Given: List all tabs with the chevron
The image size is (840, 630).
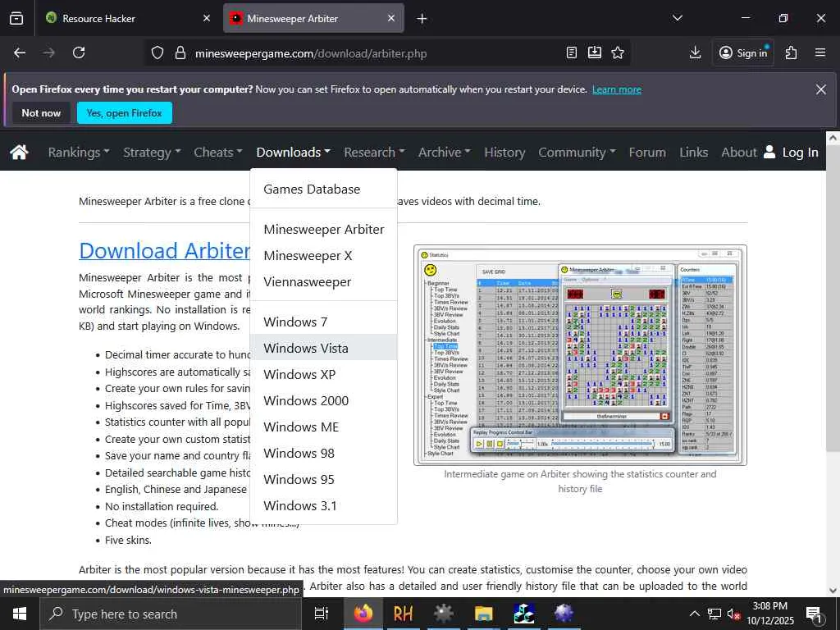Looking at the screenshot, I should (677, 18).
